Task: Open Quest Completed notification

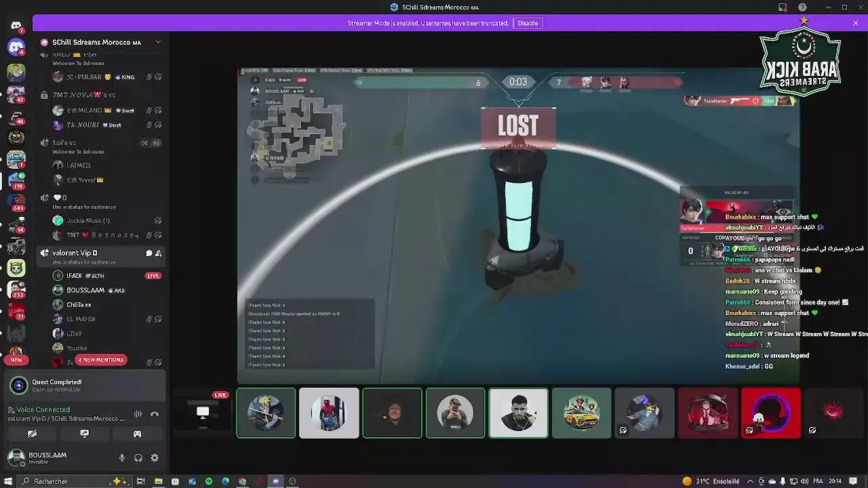Action: click(x=85, y=386)
